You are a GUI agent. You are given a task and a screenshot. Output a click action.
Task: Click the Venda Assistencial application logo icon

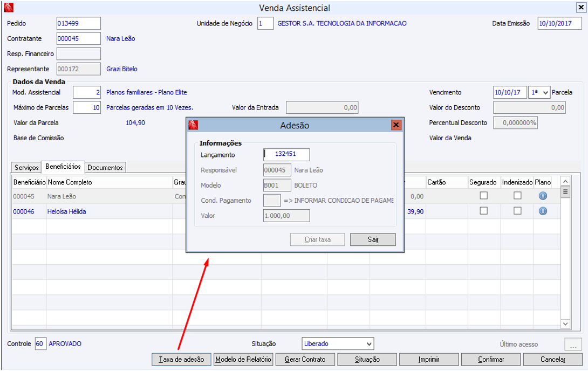click(9, 7)
